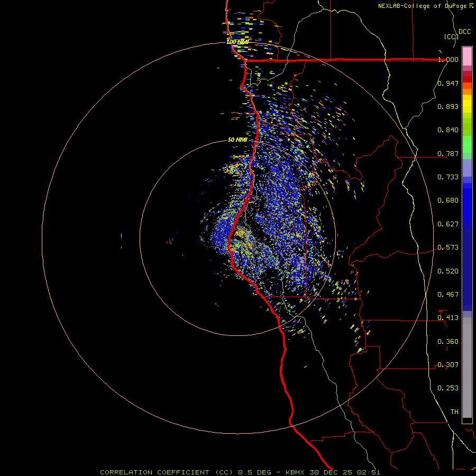The height and width of the screenshot is (476, 476).
Task: Click the 0.253 legend value
Action: (x=448, y=388)
